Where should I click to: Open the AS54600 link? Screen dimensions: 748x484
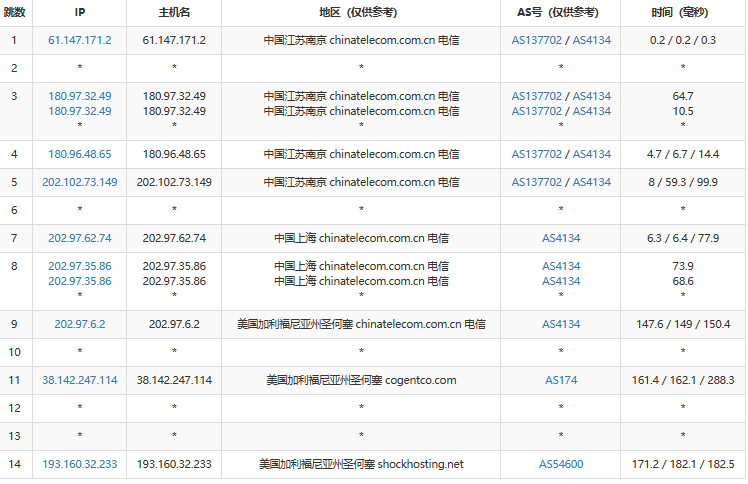(561, 464)
